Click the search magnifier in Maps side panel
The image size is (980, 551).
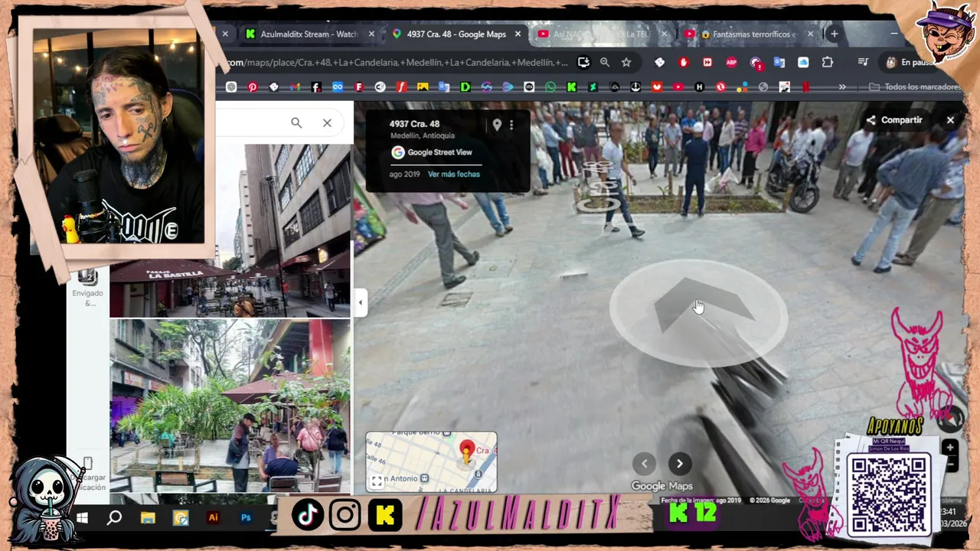pyautogui.click(x=296, y=122)
